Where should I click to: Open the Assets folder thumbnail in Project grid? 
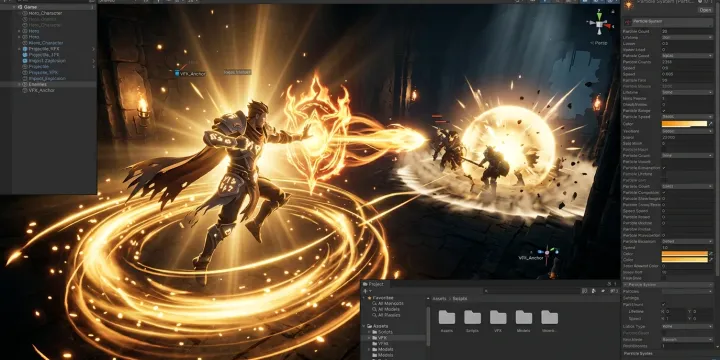click(x=447, y=317)
